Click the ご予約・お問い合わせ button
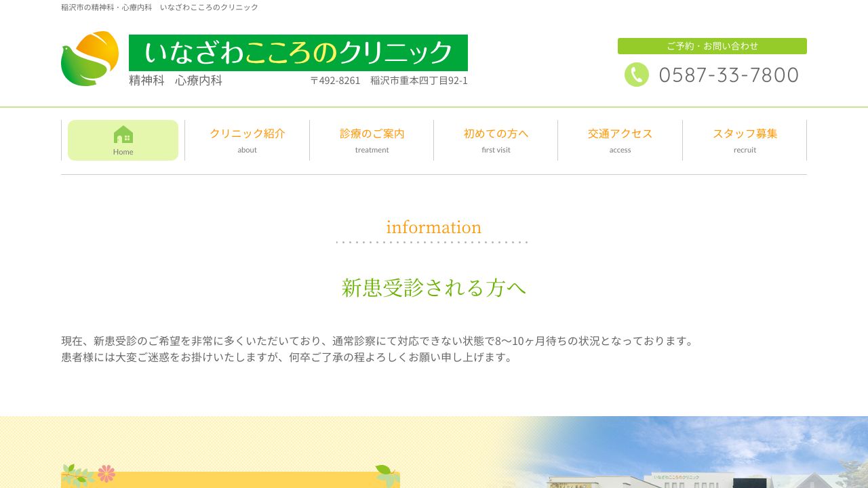This screenshot has width=868, height=488. click(712, 45)
